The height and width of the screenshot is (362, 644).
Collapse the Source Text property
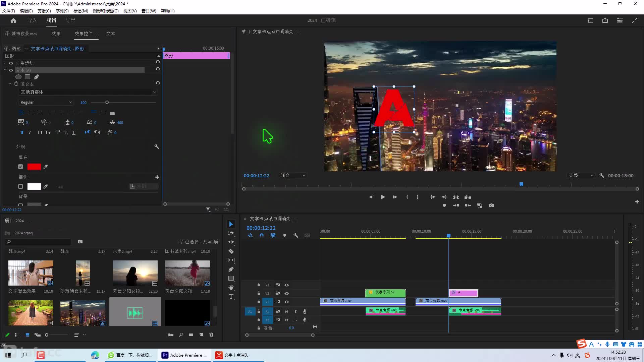coord(10,84)
